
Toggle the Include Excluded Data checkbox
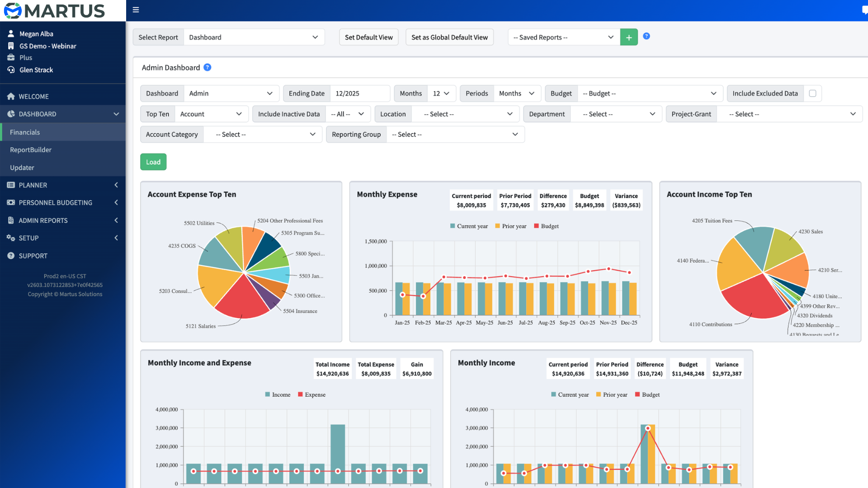click(812, 93)
